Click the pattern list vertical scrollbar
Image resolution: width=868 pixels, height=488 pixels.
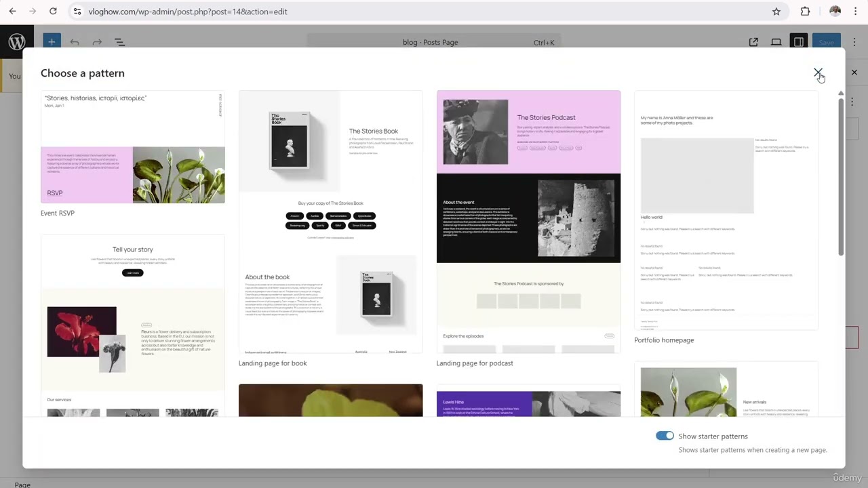tap(841, 176)
